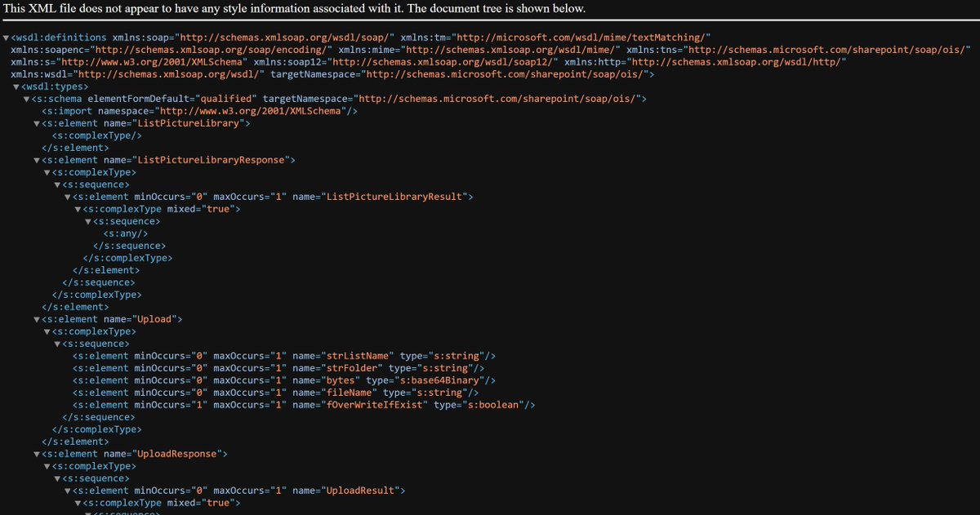Collapse s:sequence node above strListName element
980x515 pixels.
(58, 344)
